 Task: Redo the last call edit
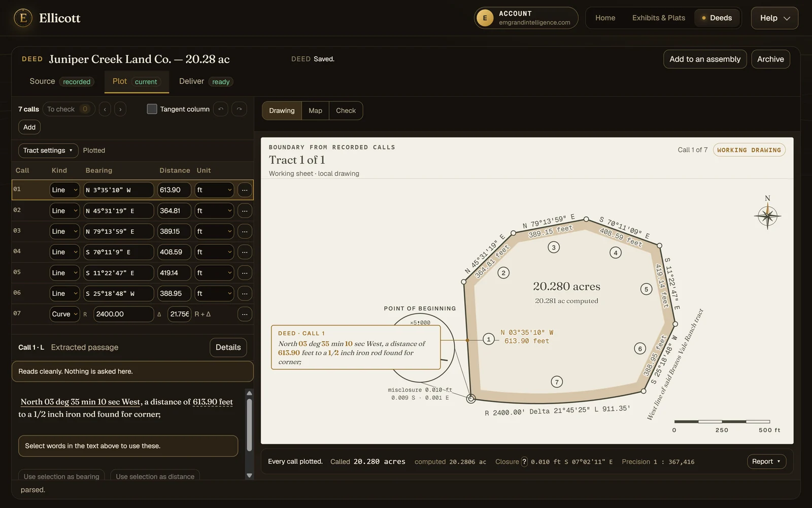[x=239, y=109]
